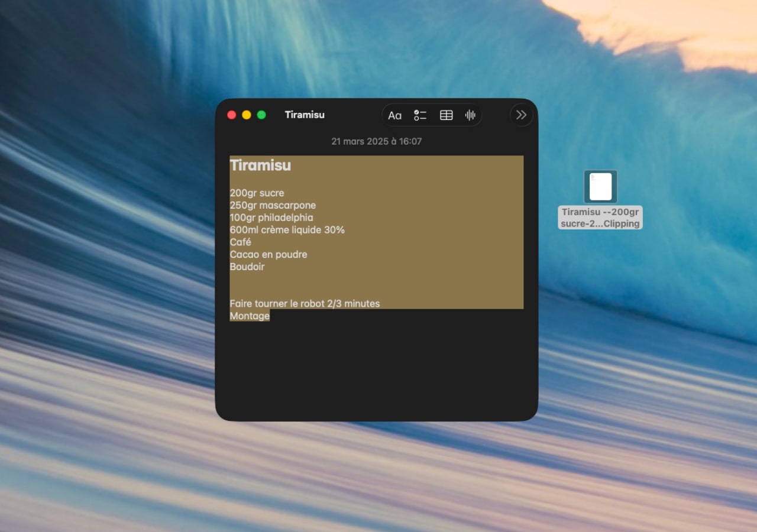Screen dimensions: 757x532
Task: Open the Aa text formatting options
Action: (394, 115)
